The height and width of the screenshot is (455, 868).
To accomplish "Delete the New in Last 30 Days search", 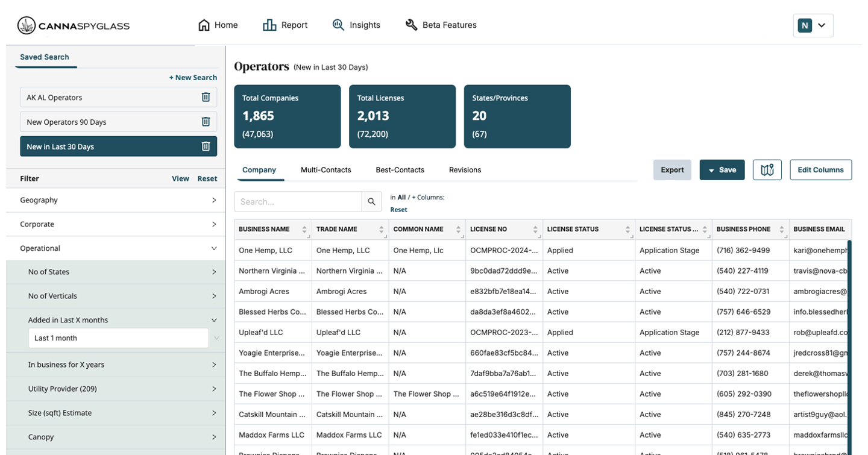I will [x=206, y=146].
